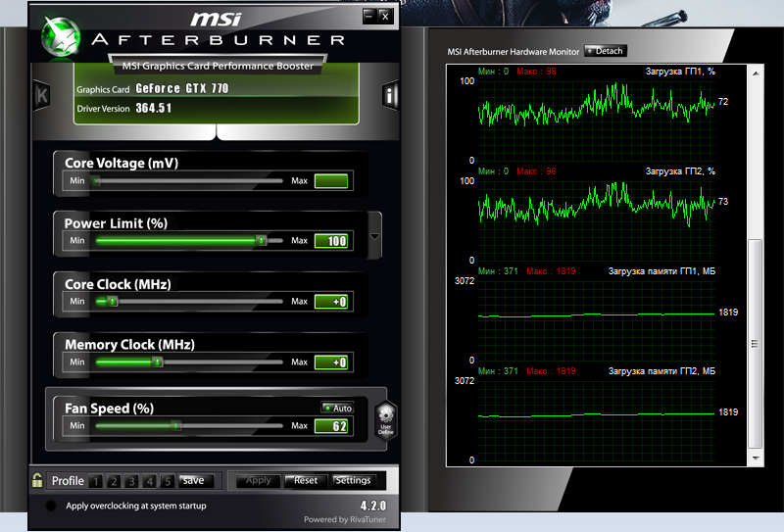Screen dimensions: 784x532
Task: Click the Memory Clock slider handle
Action: (158, 362)
